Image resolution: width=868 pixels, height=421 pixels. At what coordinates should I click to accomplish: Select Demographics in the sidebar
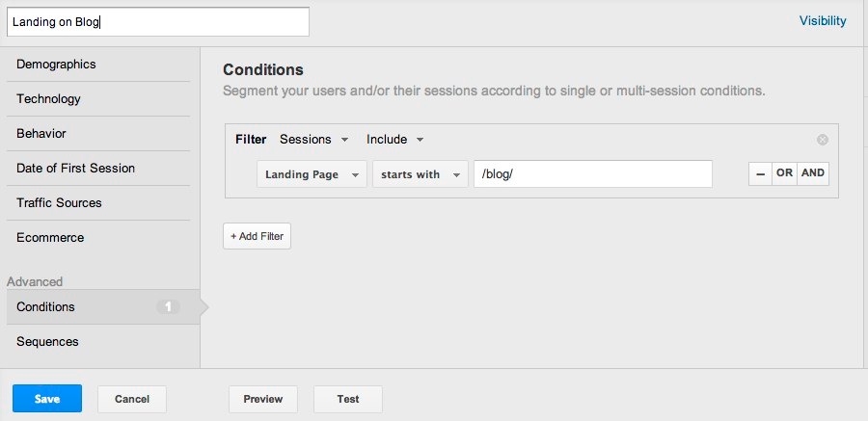(56, 65)
